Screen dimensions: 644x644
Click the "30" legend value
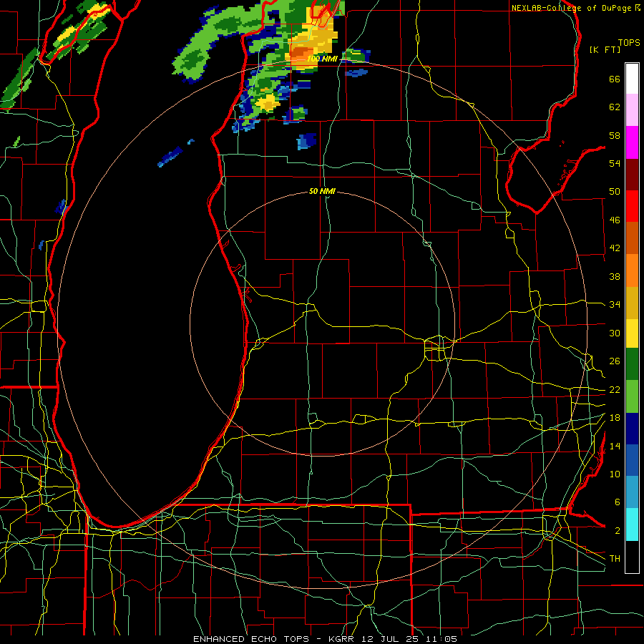(x=615, y=333)
